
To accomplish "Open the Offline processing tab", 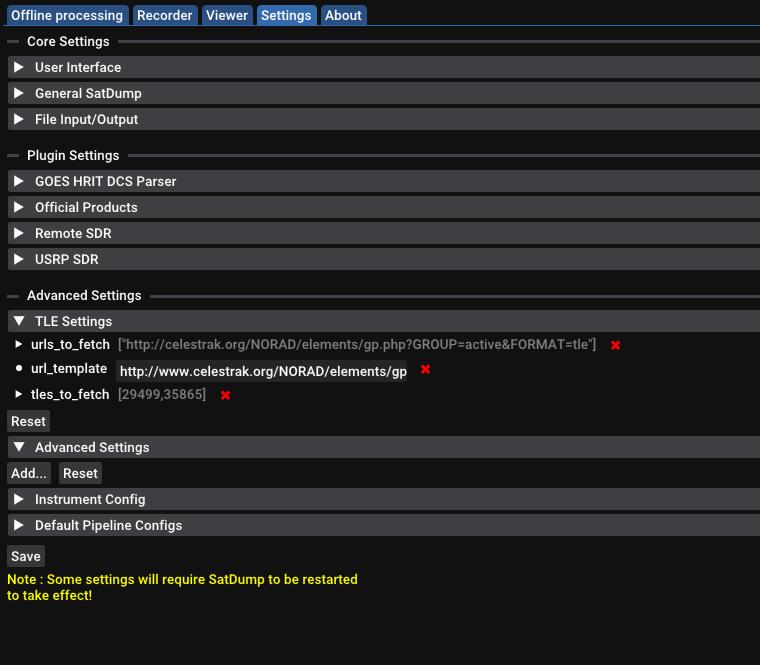I will tap(67, 16).
